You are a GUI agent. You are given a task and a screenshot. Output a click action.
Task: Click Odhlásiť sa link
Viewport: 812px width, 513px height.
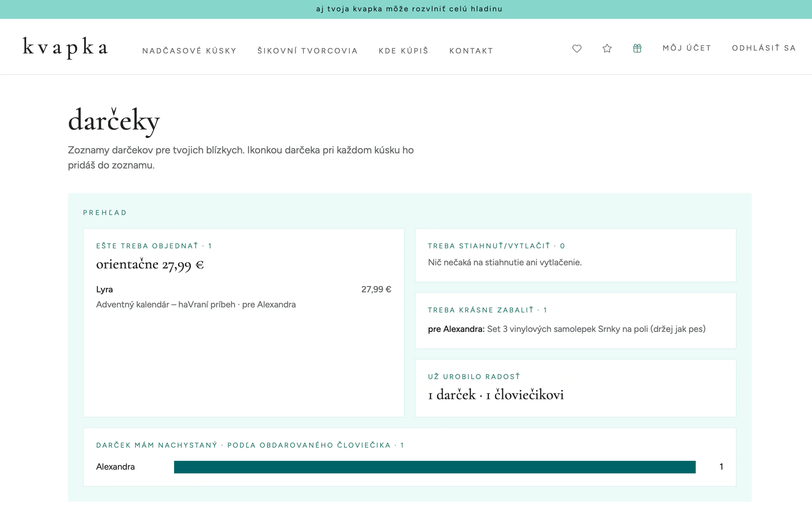(x=764, y=48)
